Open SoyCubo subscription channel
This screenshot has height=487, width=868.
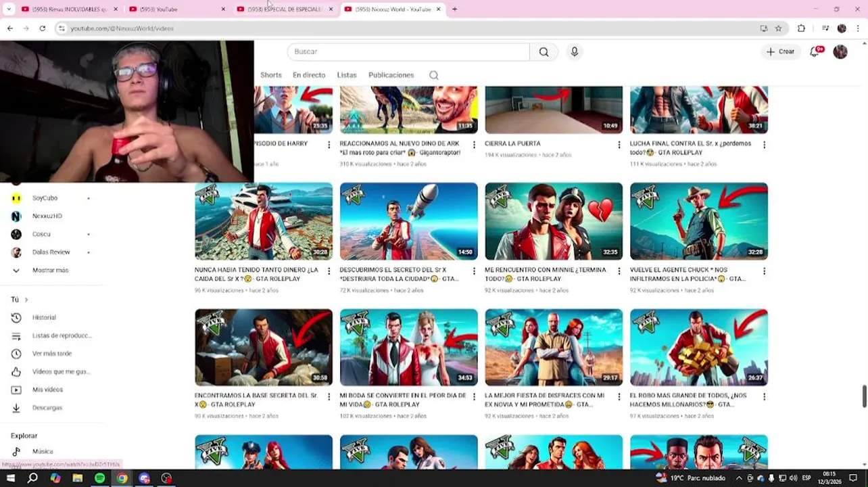click(x=45, y=198)
